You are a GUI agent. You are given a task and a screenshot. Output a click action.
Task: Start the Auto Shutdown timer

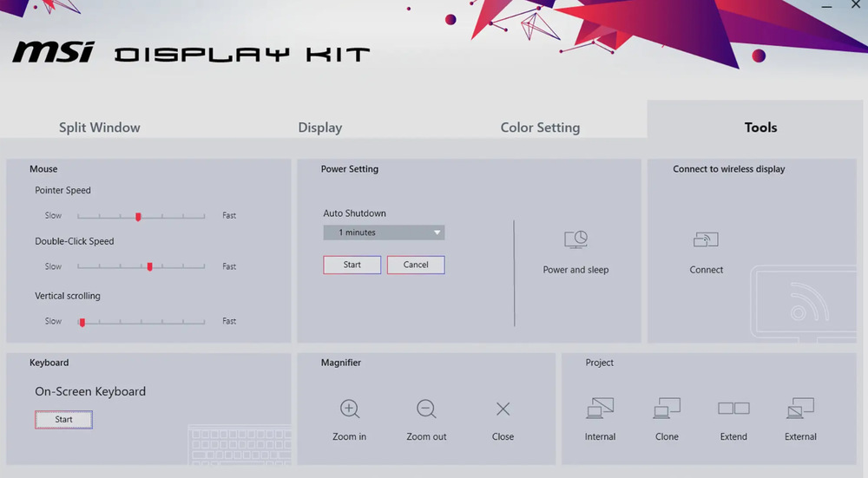coord(352,265)
